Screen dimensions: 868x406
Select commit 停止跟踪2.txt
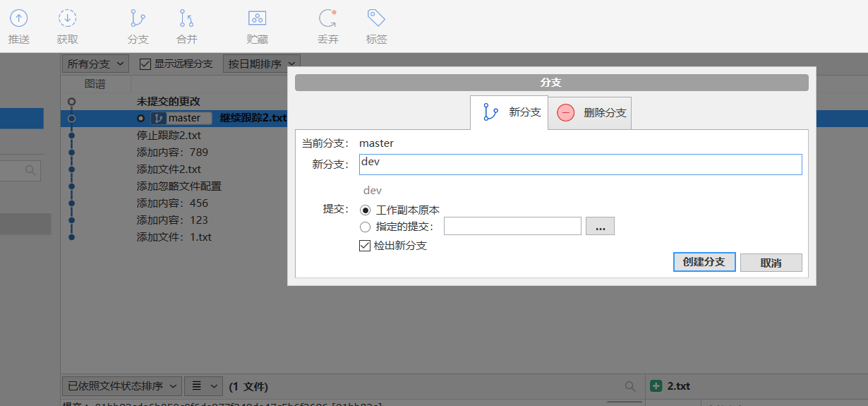tap(169, 135)
